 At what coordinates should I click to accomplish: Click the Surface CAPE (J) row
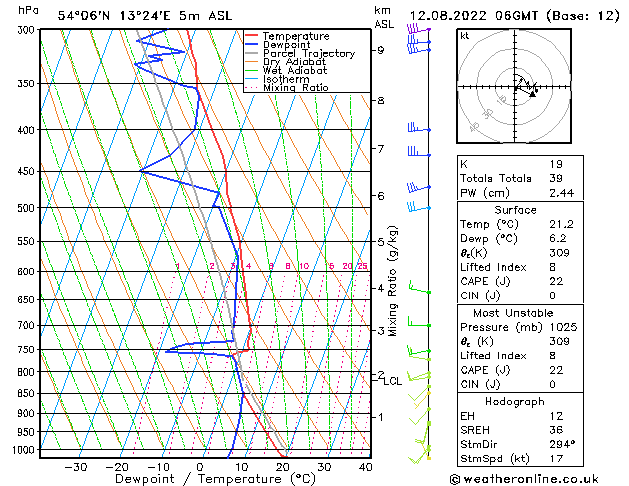(520, 281)
